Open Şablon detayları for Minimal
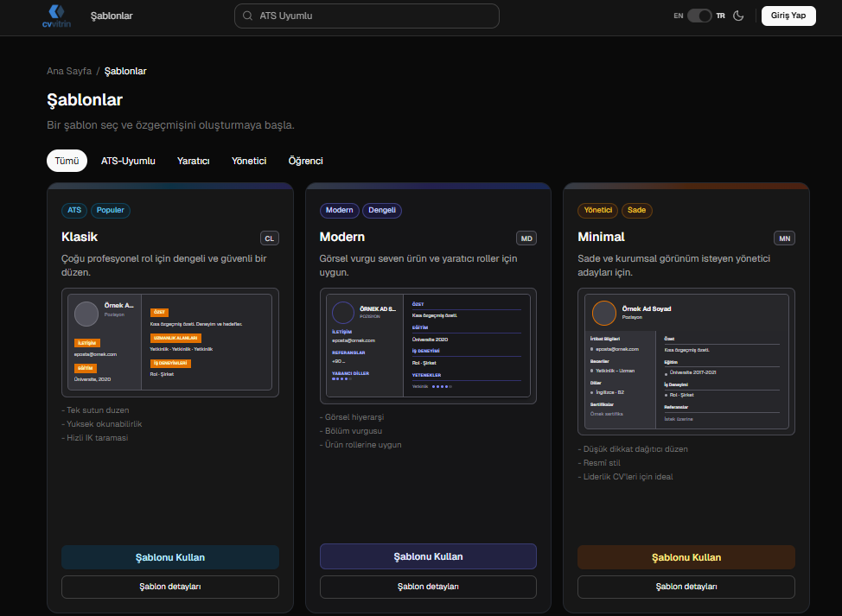This screenshot has height=616, width=842. click(686, 587)
